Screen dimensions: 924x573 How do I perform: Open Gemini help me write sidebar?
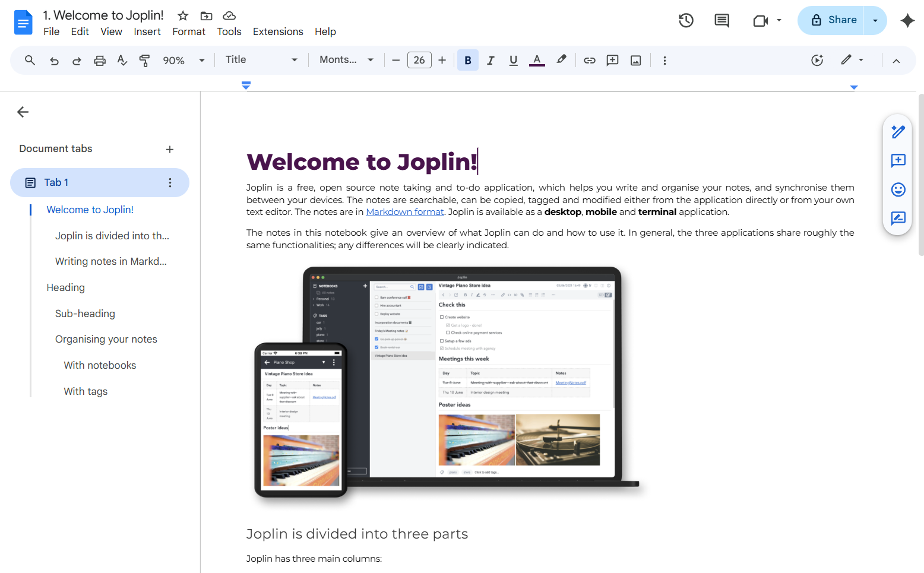coord(897,131)
